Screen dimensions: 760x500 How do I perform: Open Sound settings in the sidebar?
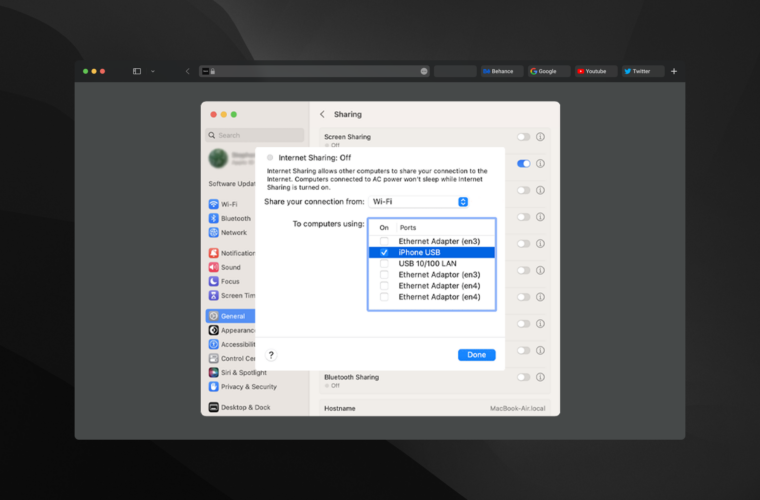(x=229, y=267)
